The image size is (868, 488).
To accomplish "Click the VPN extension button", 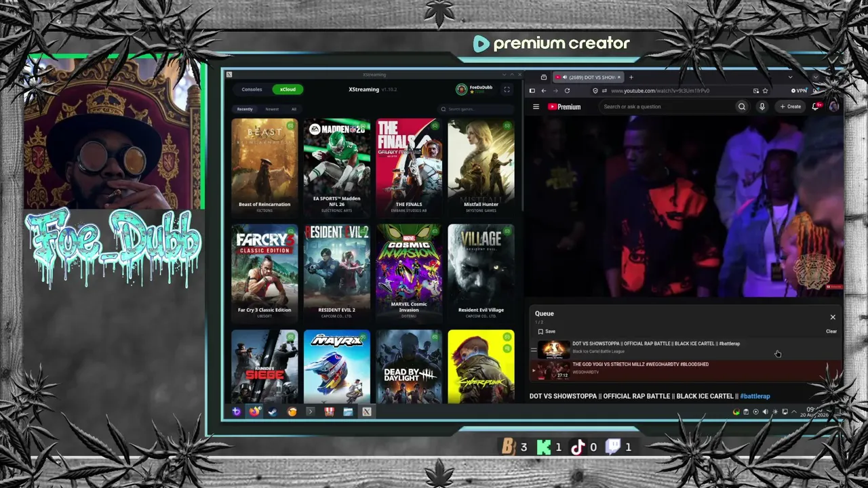I will 799,91.
